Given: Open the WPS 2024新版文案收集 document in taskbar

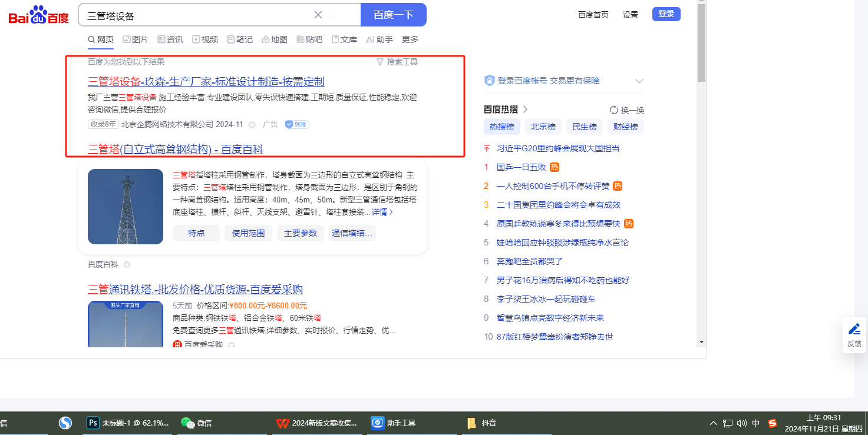Looking at the screenshot, I should [317, 423].
